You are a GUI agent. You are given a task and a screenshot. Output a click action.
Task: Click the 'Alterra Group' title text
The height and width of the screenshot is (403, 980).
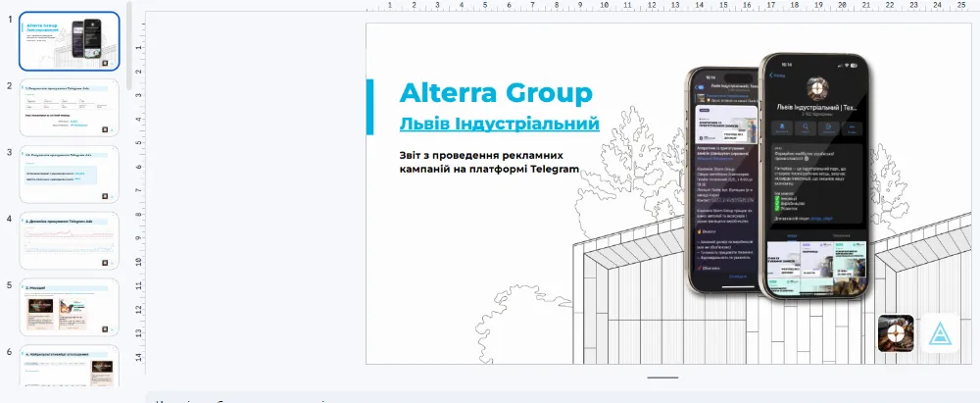pos(496,92)
